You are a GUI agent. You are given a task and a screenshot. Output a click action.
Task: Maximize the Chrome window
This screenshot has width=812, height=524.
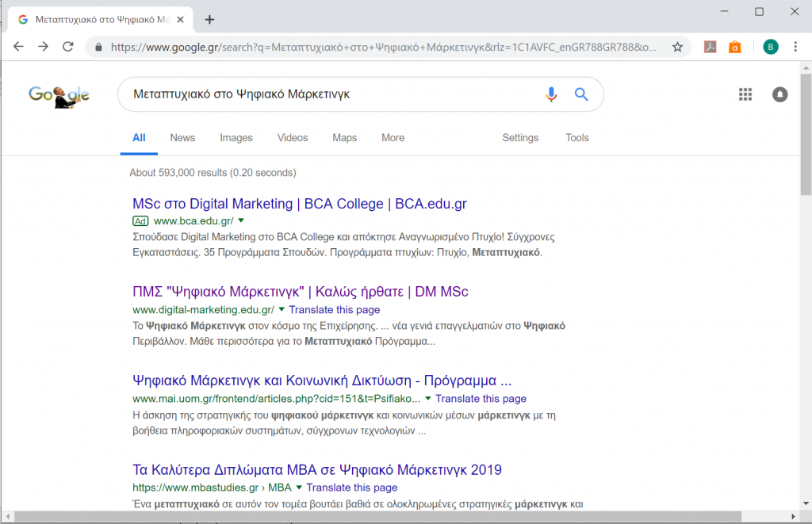click(x=759, y=11)
